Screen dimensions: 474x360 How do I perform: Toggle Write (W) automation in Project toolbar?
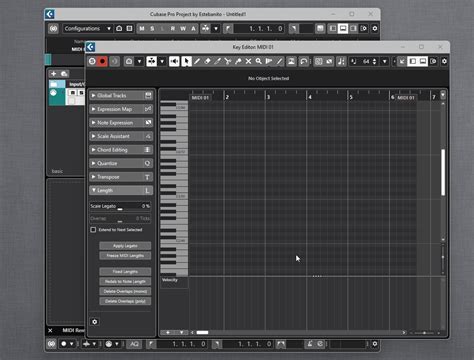point(183,29)
